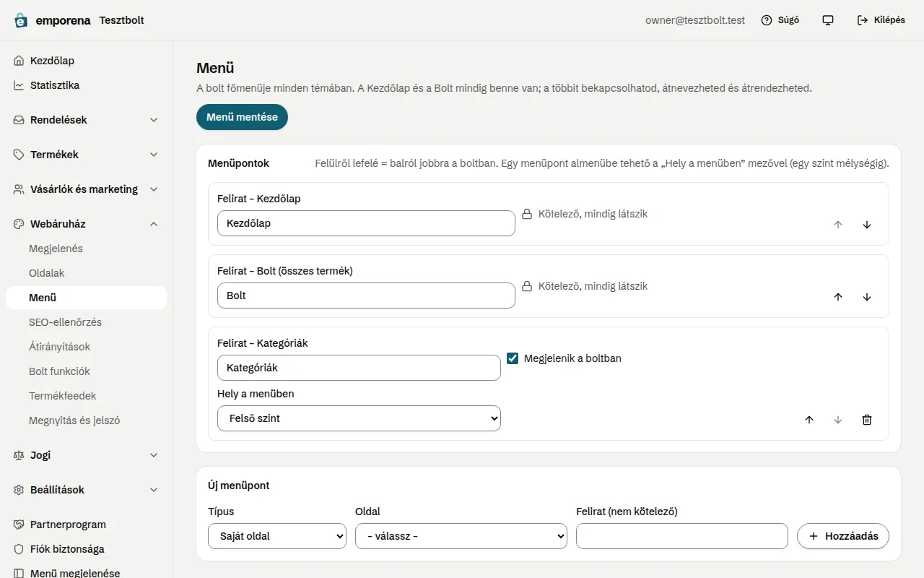Click the monitor preview icon in header

(x=828, y=20)
